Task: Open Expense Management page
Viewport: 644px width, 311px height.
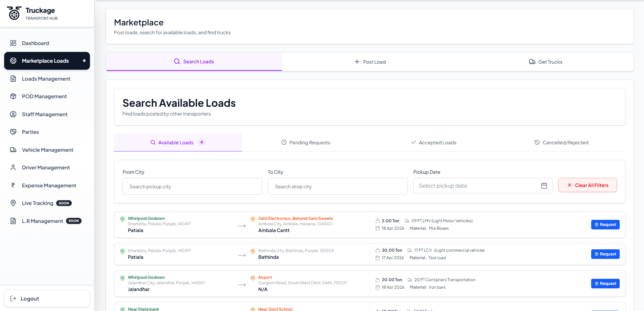Action: point(47,185)
